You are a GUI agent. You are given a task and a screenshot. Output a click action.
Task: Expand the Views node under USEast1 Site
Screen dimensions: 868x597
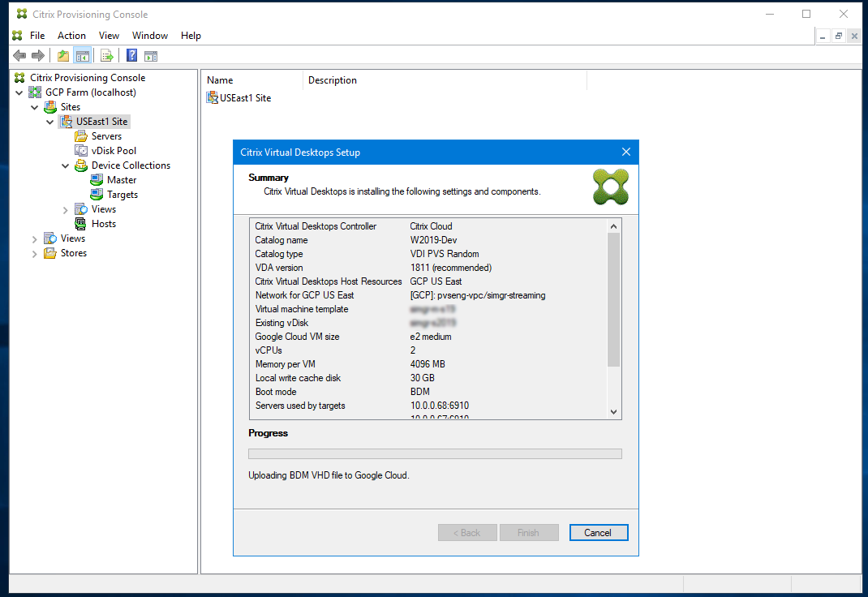pos(66,208)
